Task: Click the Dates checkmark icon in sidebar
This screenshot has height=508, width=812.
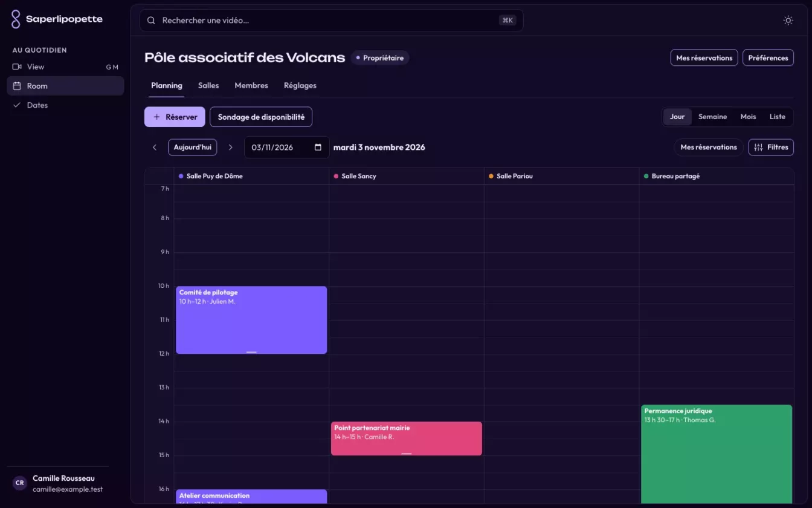Action: [17, 105]
